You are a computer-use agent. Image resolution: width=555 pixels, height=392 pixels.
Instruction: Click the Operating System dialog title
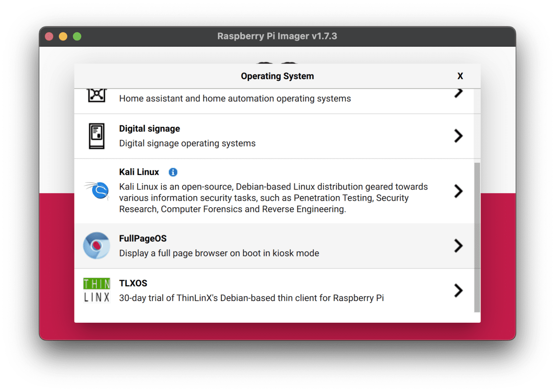[x=277, y=76]
